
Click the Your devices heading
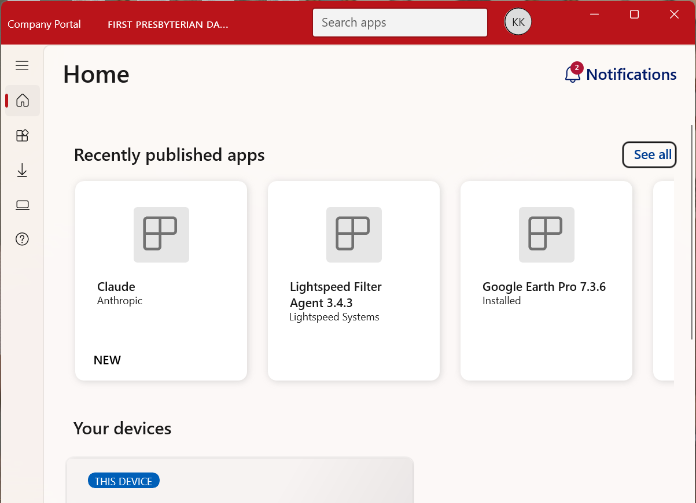pos(123,428)
